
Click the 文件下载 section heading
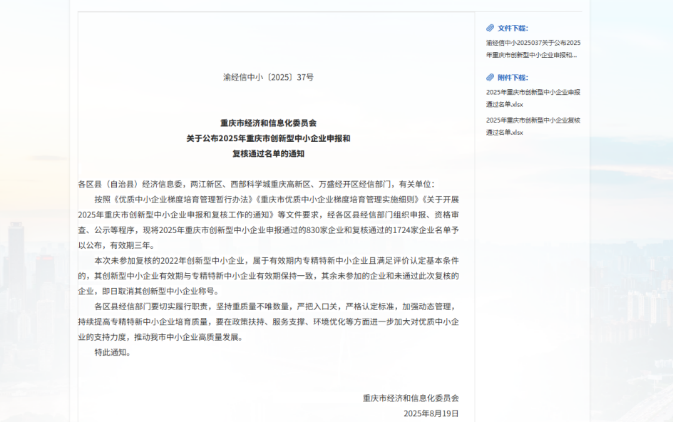[x=512, y=28]
